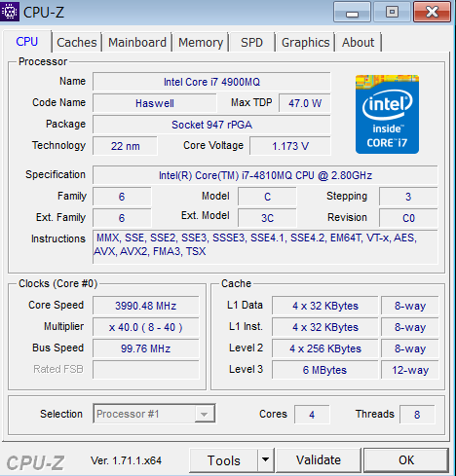Click the Core Voltage value 1.173 V
Image resolution: width=456 pixels, height=476 pixels.
(x=290, y=146)
